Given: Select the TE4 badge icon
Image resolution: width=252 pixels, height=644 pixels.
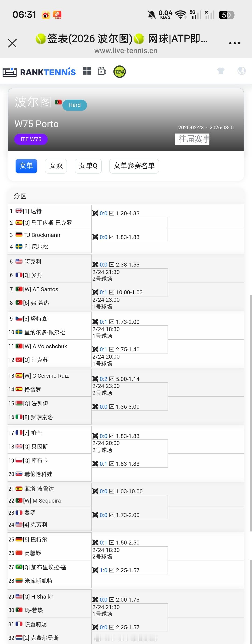Looking at the screenshot, I should tap(119, 72).
